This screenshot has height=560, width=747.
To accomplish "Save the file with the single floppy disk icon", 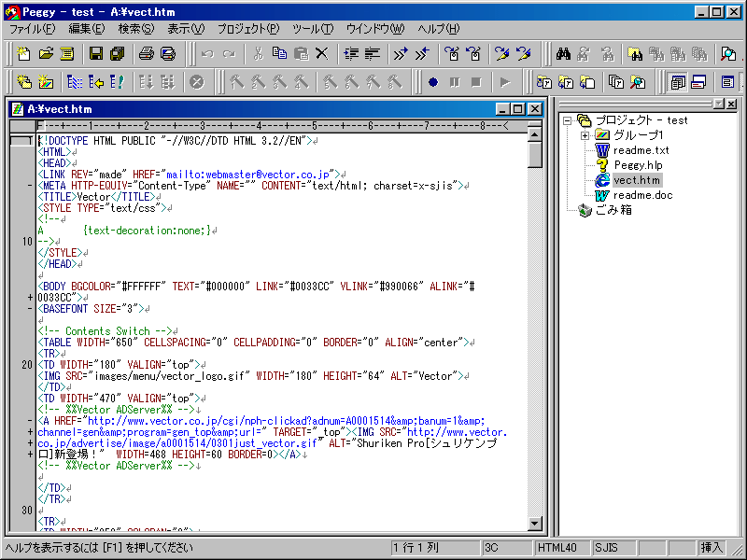I will pyautogui.click(x=96, y=54).
